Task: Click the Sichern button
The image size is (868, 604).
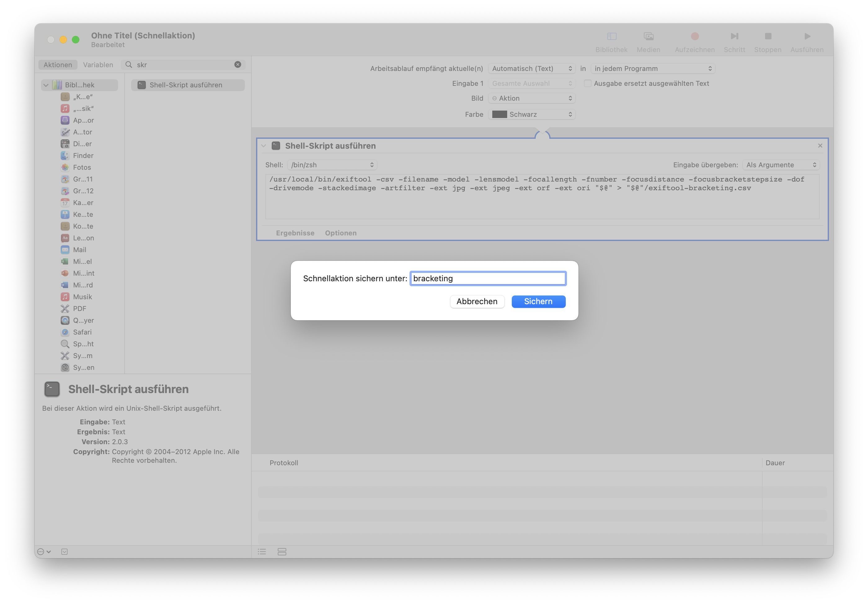Action: (538, 301)
